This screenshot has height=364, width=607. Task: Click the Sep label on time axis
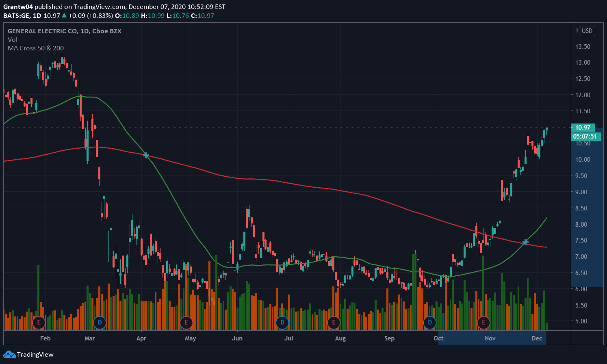(389, 338)
